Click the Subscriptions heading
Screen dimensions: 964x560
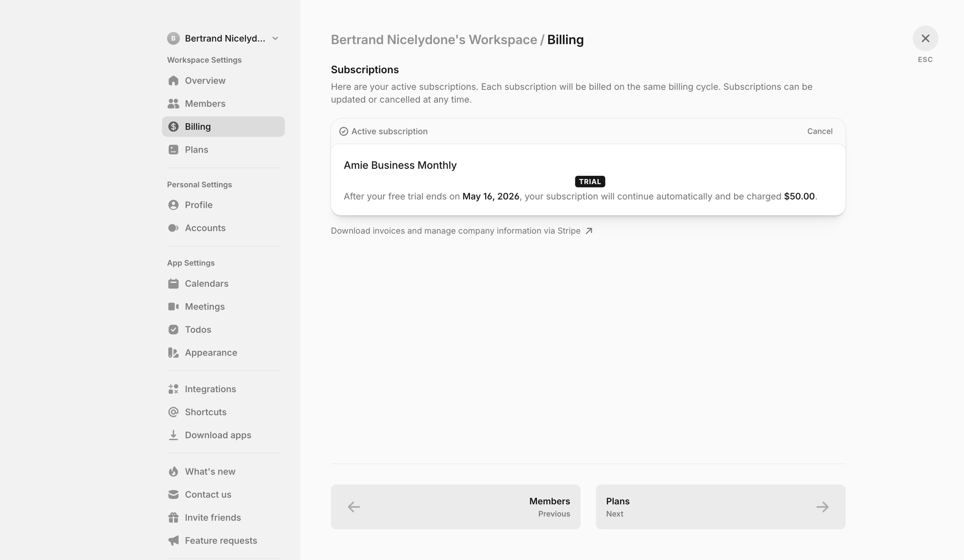365,70
